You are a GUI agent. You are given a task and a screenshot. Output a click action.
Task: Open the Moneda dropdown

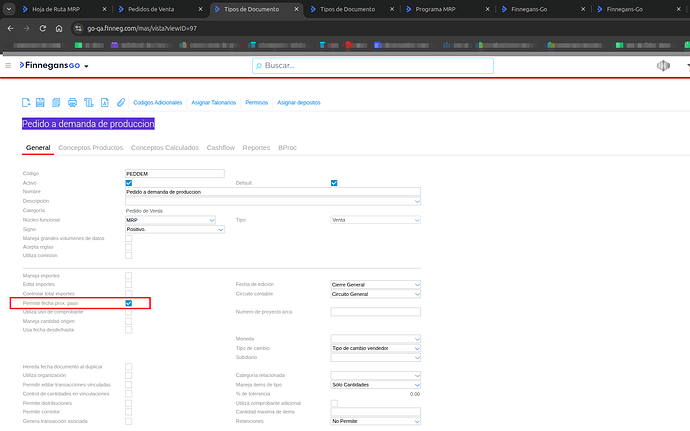(x=375, y=339)
